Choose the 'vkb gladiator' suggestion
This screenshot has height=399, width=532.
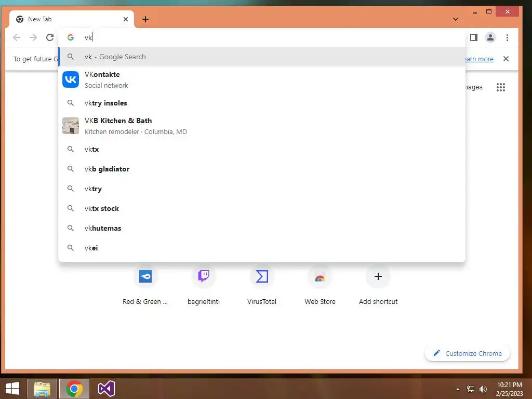point(262,169)
